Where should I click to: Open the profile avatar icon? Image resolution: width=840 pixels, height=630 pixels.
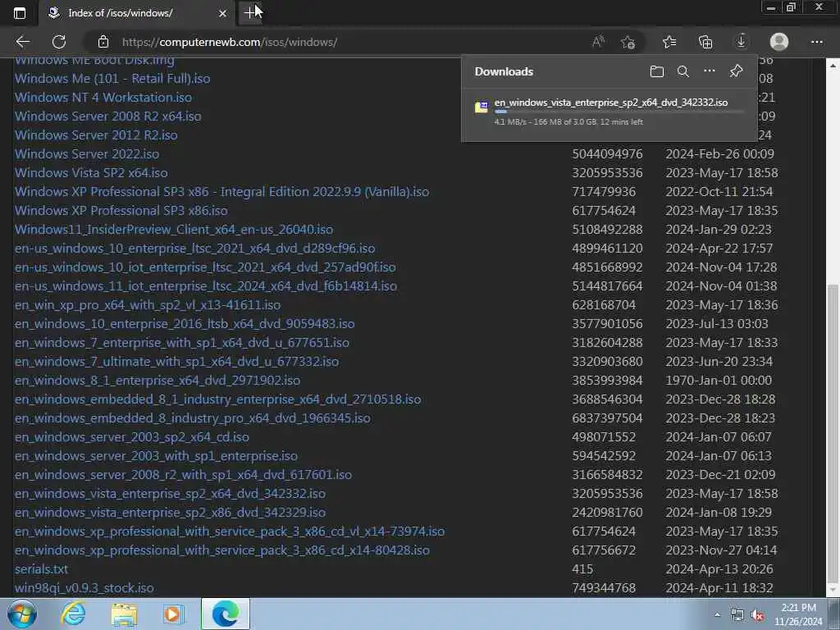coord(779,42)
